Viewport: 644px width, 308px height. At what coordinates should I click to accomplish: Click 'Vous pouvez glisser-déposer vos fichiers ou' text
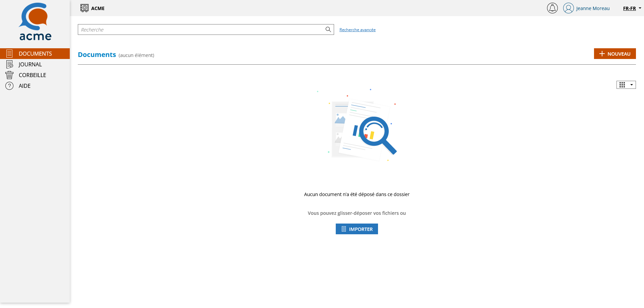(x=357, y=213)
